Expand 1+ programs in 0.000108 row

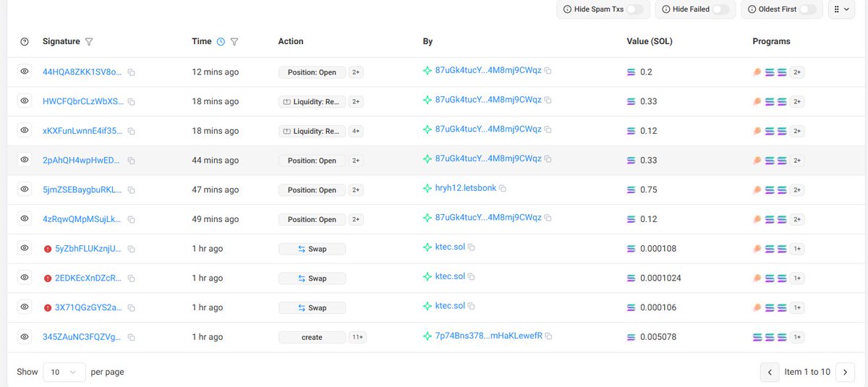[x=797, y=249]
